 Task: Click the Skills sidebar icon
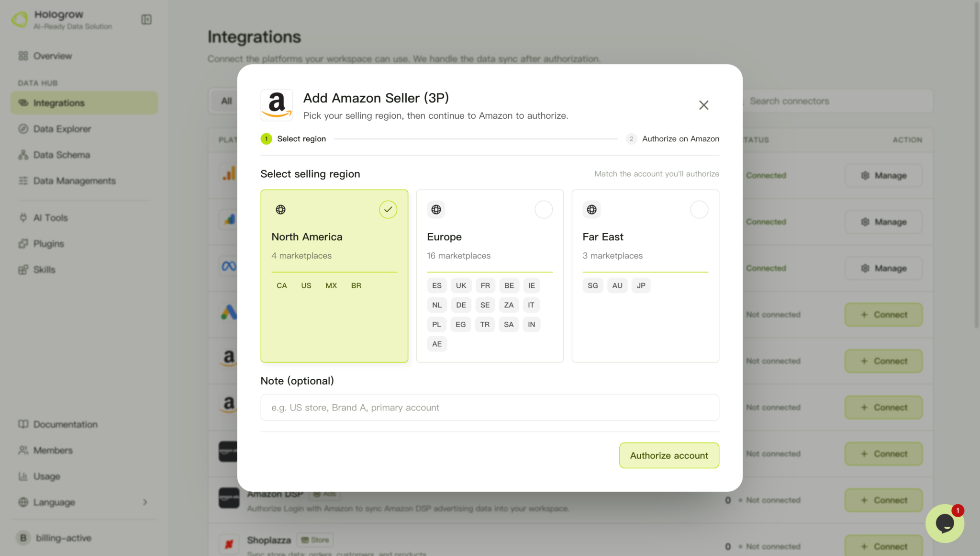point(23,270)
